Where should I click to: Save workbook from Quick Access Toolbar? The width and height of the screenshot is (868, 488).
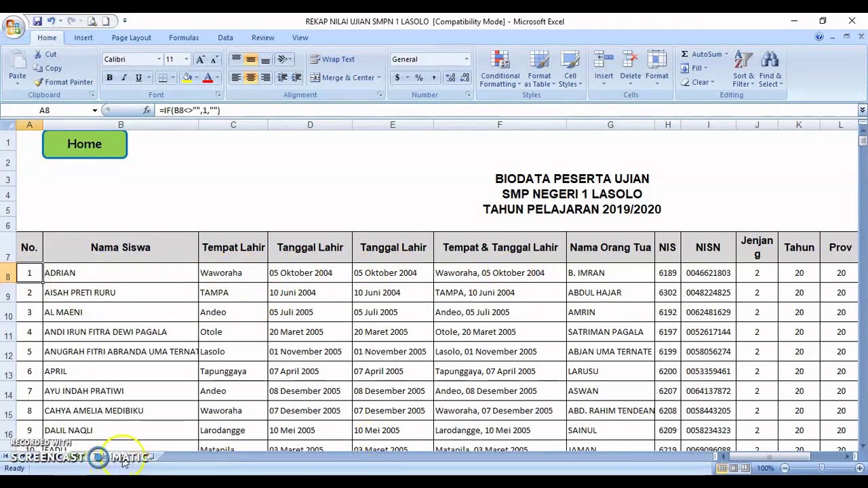tap(37, 21)
